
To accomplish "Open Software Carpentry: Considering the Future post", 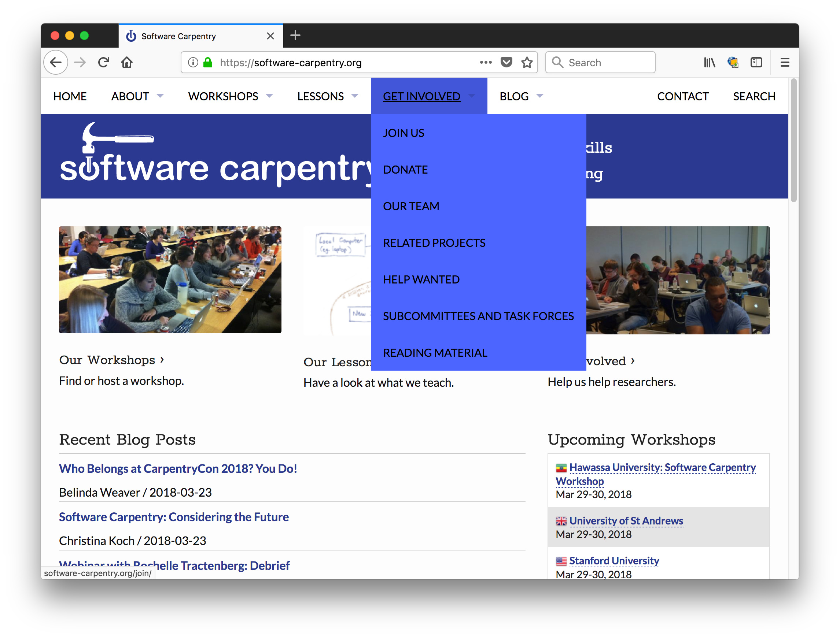I will click(174, 517).
